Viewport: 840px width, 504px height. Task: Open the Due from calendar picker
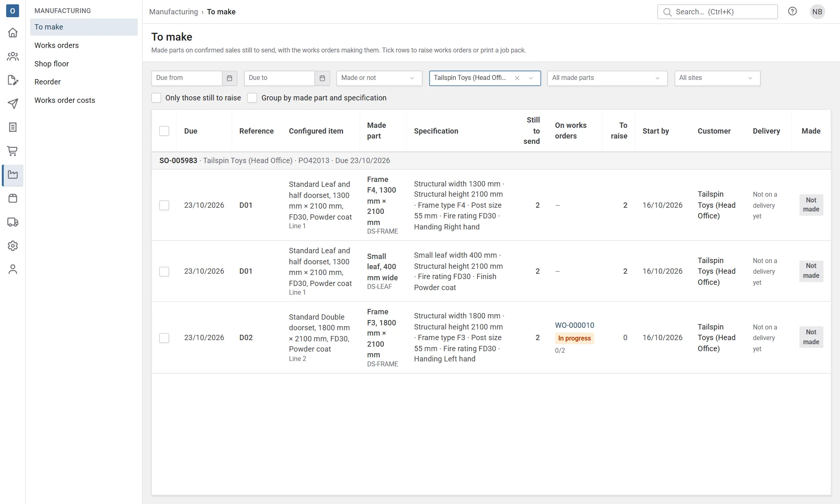coord(230,78)
